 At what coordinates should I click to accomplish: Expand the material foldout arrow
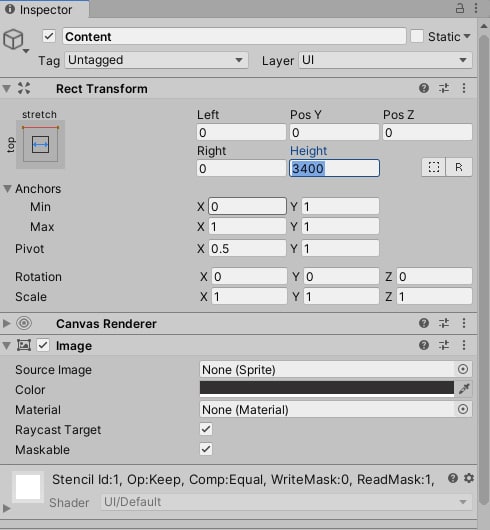6,508
